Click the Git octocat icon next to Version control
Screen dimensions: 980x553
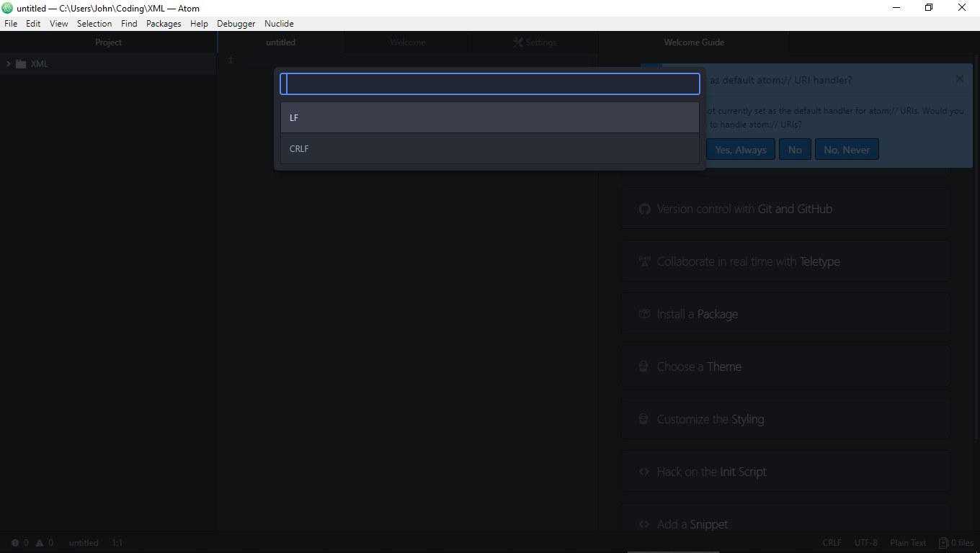[x=643, y=209]
